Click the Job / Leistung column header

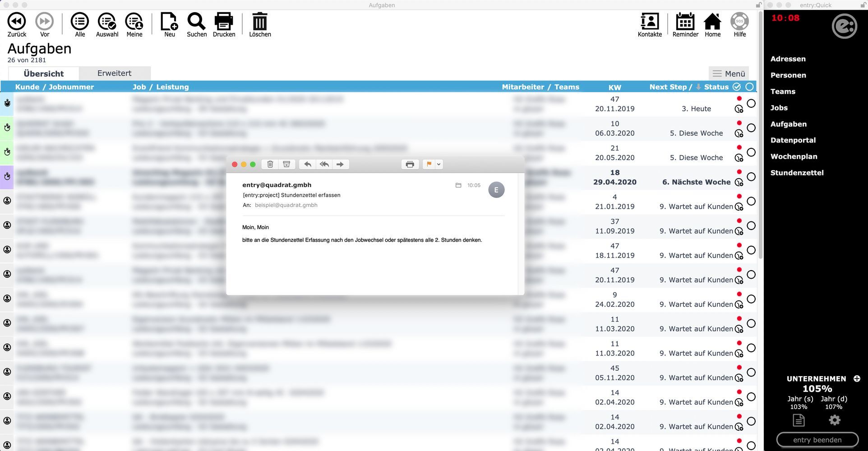[x=161, y=87]
